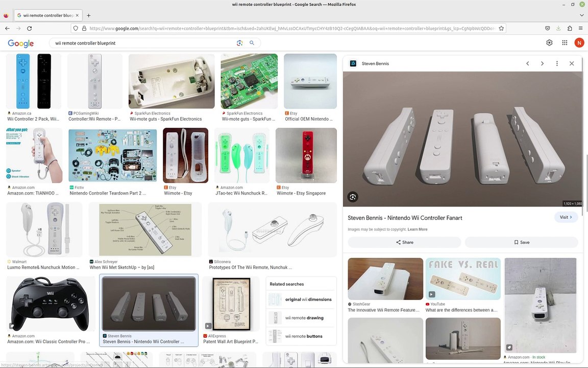Image resolution: width=588 pixels, height=368 pixels.
Task: Click the large Wii controller fanart preview image
Action: 463,139
